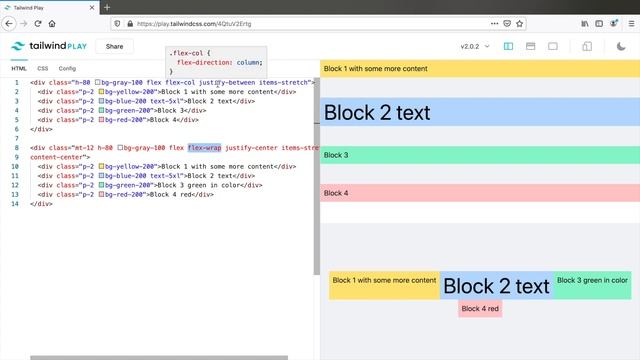The height and width of the screenshot is (360, 640).
Task: Click the bg-blue-200 swatch on line 11
Action: coord(101,176)
